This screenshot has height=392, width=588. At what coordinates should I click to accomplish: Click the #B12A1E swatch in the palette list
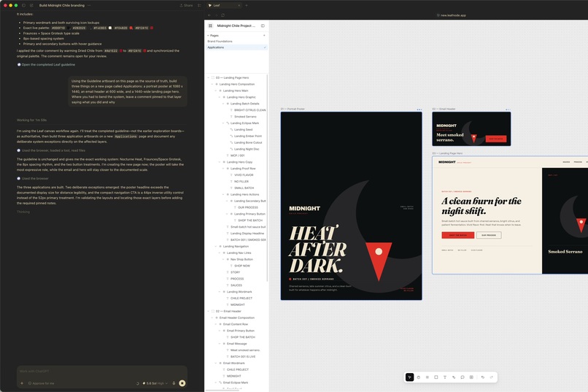pos(152,28)
